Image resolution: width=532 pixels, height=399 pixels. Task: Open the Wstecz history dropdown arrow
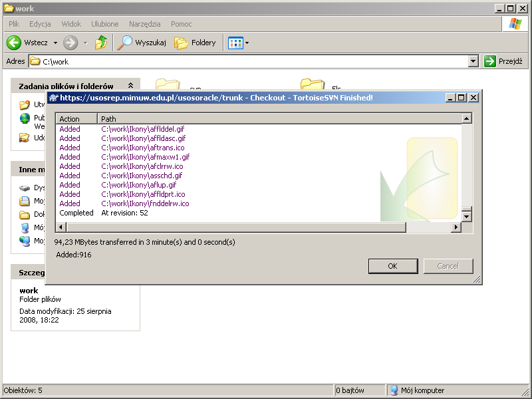(x=55, y=43)
